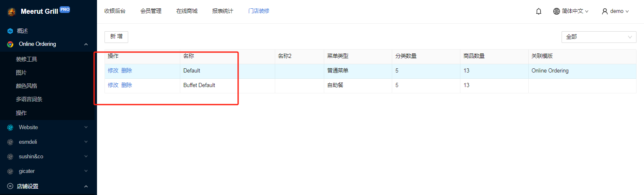Open 概述 overview sidebar icon

pyautogui.click(x=10, y=31)
